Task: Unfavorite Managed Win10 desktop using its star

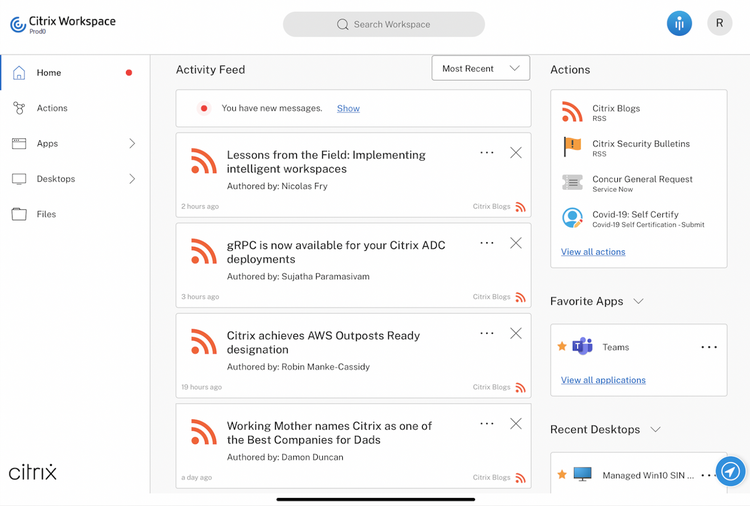Action: [562, 474]
